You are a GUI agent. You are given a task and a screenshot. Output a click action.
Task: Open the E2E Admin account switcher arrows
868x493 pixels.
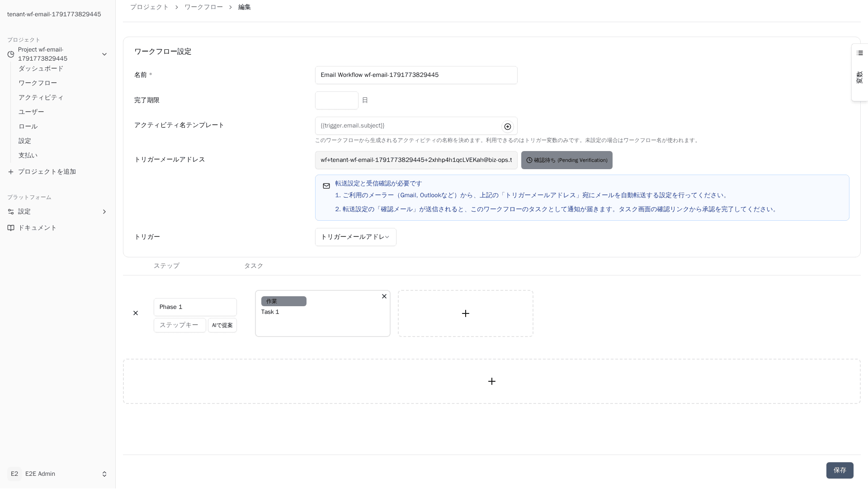[x=104, y=474]
